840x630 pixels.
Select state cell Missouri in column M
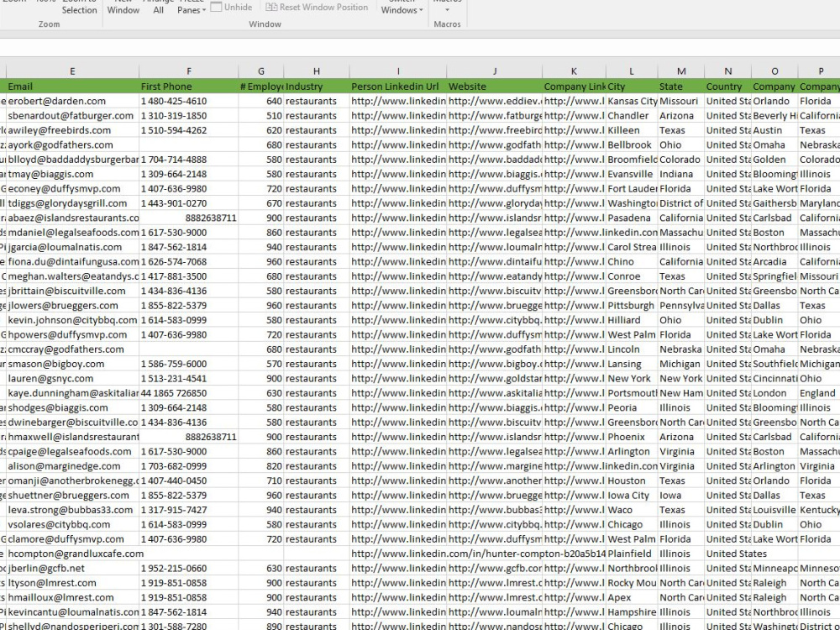tap(681, 101)
